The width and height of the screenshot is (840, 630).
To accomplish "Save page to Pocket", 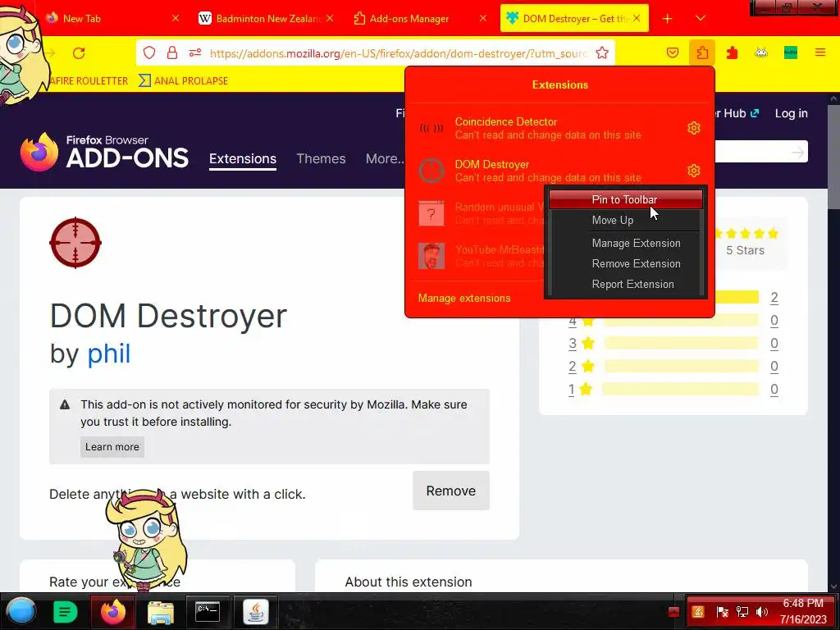I will [673, 52].
